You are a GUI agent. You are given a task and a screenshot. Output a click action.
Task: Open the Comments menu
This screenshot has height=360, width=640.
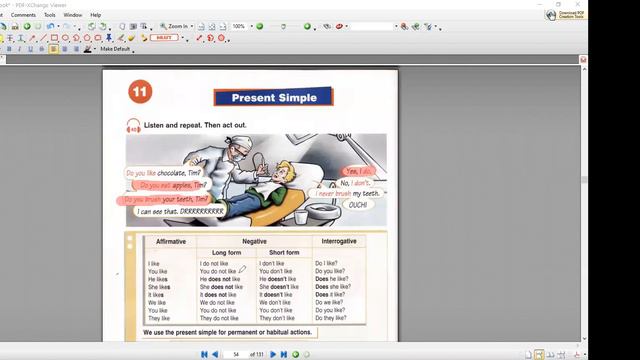[x=23, y=15]
